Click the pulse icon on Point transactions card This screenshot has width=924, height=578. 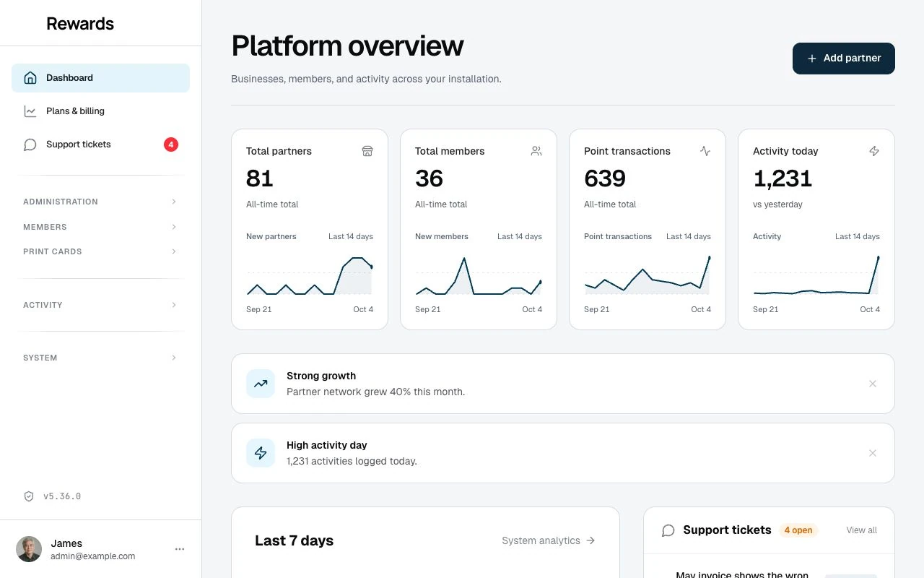pyautogui.click(x=705, y=151)
